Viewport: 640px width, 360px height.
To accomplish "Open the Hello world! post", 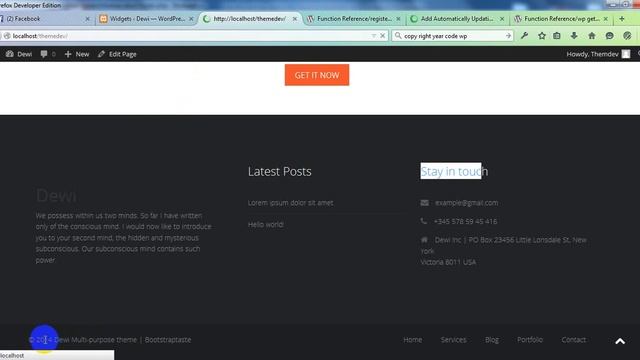I will click(x=266, y=224).
